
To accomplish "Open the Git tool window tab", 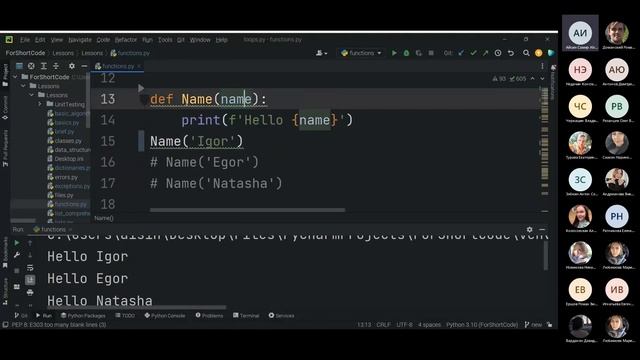I will point(21,316).
